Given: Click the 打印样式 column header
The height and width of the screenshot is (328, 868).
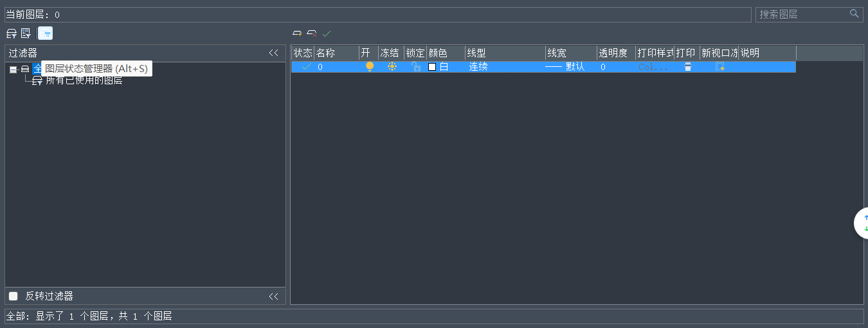Looking at the screenshot, I should click(655, 53).
